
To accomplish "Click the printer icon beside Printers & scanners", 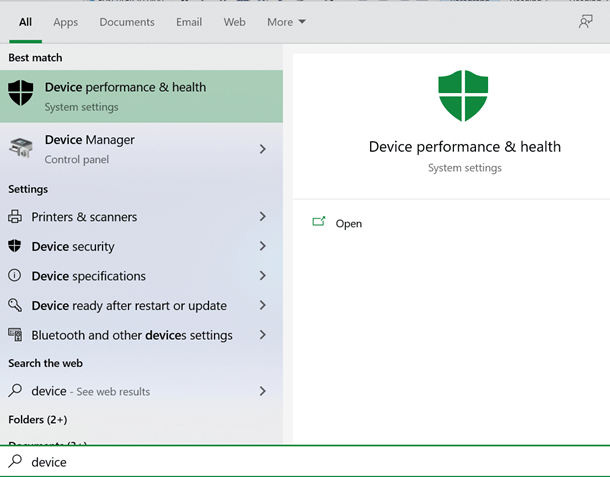I will click(x=15, y=216).
